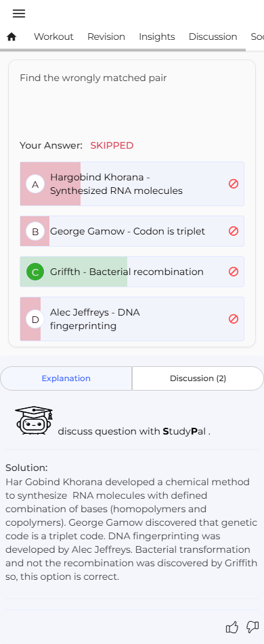This screenshot has width=264, height=644.
Task: Switch to the Discussion top tab
Action: point(213,37)
